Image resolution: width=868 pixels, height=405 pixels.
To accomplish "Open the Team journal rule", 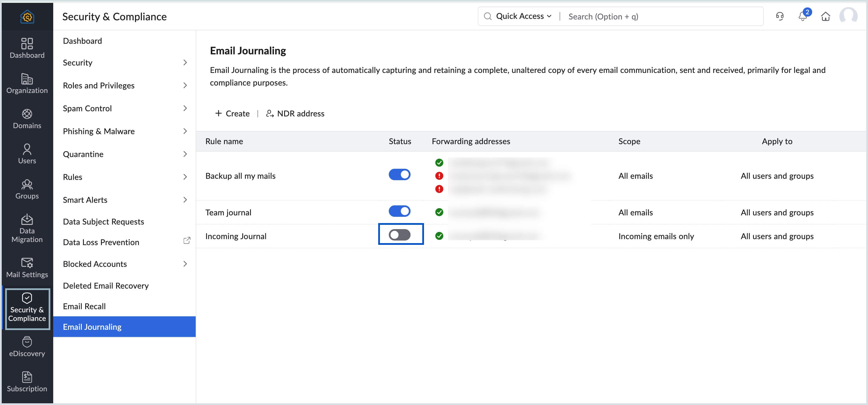I will coord(228,212).
